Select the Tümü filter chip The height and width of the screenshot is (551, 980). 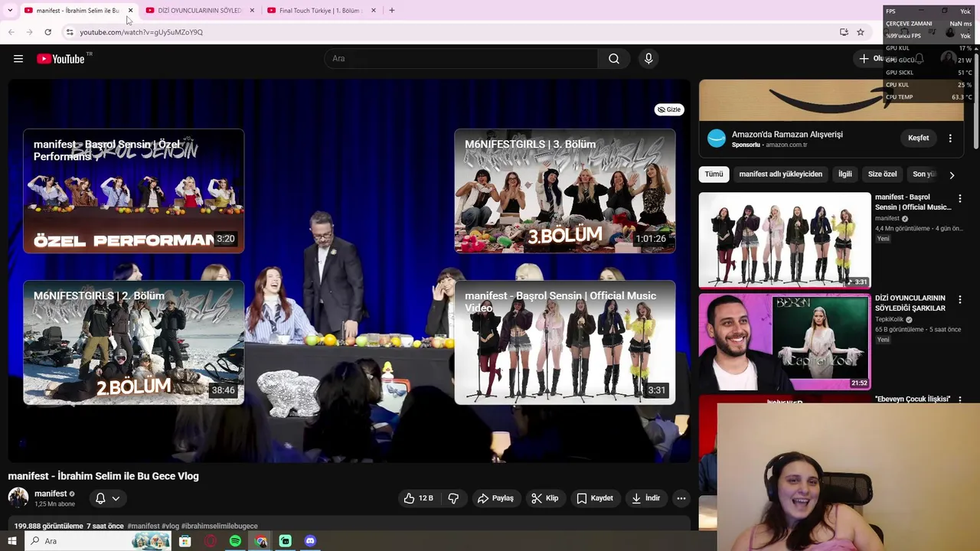[714, 174]
